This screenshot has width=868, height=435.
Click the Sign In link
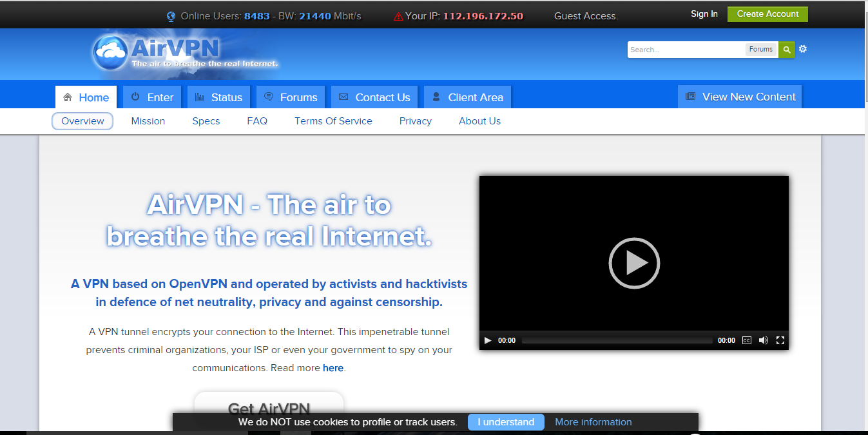704,14
